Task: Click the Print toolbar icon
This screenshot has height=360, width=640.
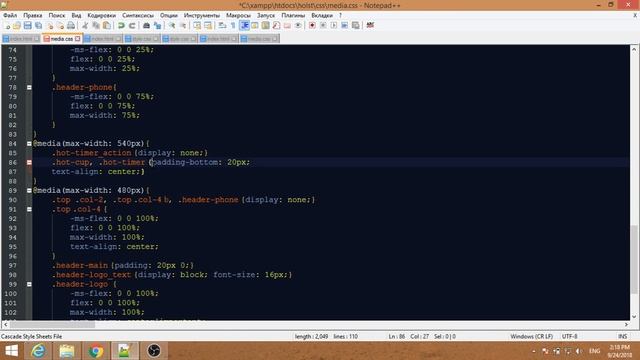Action: pyautogui.click(x=71, y=26)
